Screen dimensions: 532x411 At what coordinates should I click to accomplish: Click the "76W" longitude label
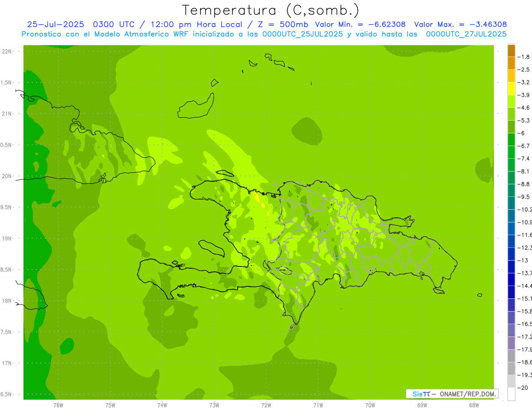[58, 405]
